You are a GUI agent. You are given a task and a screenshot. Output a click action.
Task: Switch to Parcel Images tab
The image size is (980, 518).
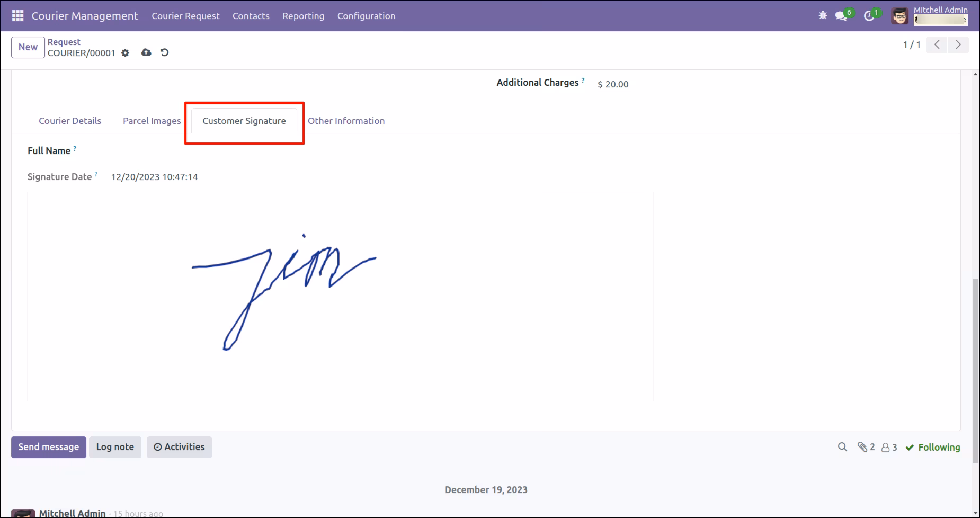[152, 121]
